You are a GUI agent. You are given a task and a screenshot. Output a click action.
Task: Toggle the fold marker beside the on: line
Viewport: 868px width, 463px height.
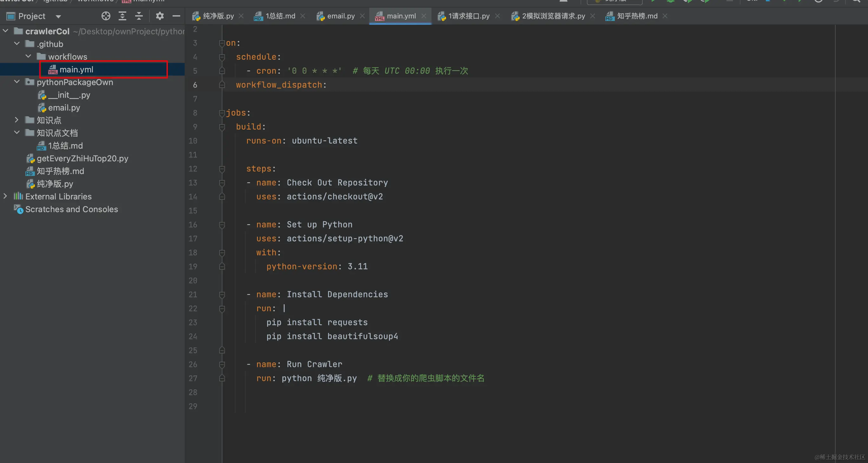pyautogui.click(x=222, y=43)
